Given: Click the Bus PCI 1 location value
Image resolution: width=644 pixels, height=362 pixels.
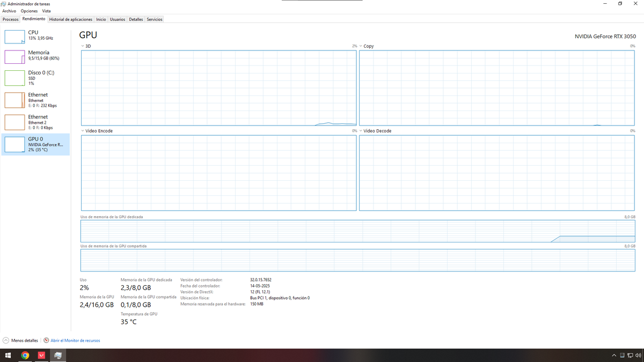Looking at the screenshot, I should (x=280, y=298).
